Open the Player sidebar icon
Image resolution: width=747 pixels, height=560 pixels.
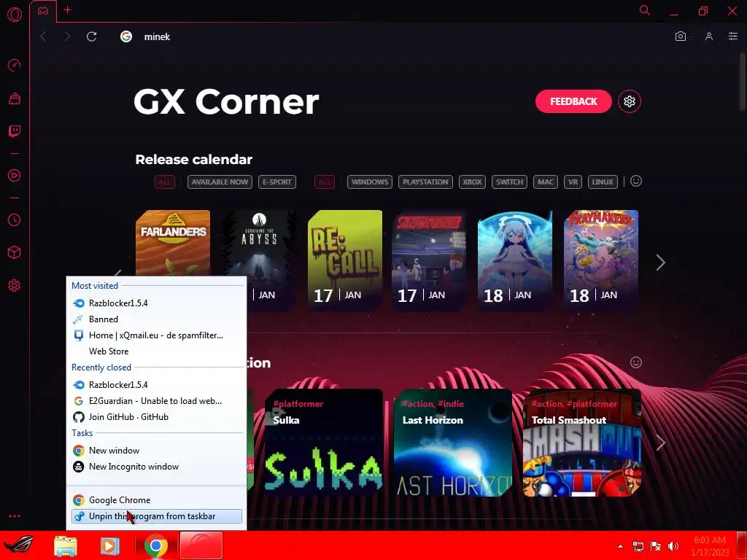[15, 175]
